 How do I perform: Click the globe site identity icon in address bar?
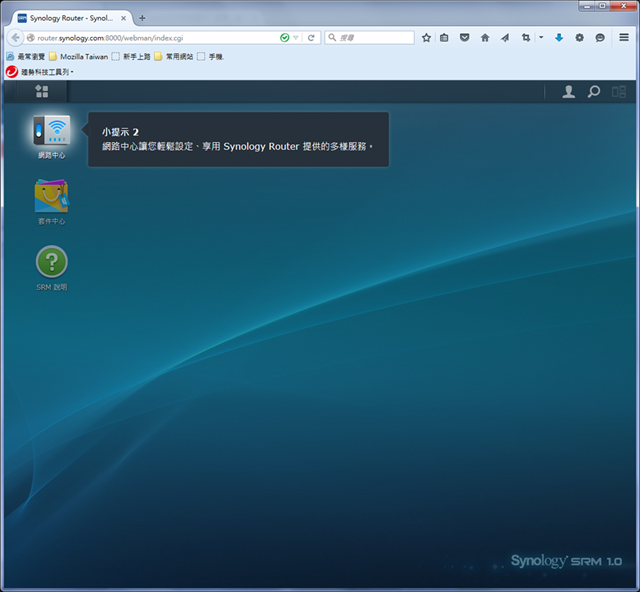pos(30,38)
